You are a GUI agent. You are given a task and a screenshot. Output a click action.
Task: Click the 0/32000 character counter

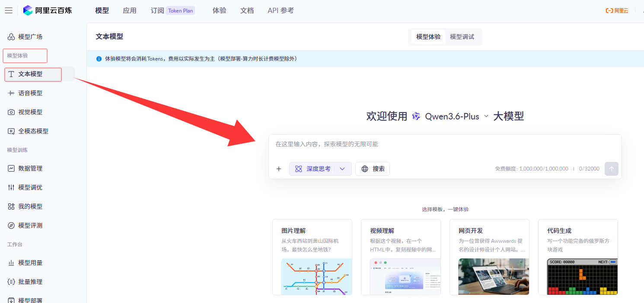[x=589, y=169]
